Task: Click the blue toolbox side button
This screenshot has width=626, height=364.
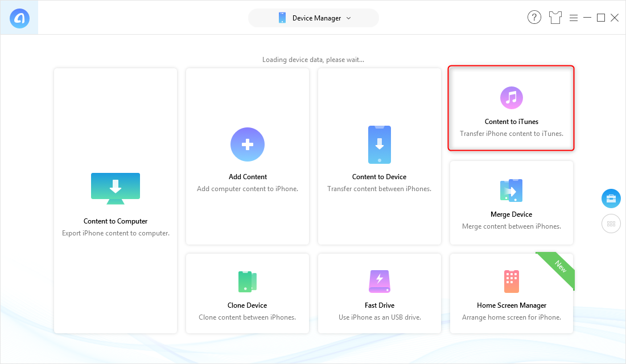Action: [x=611, y=198]
